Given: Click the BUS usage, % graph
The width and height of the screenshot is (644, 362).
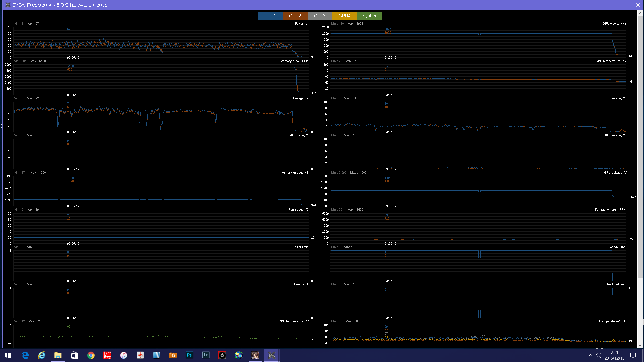Looking at the screenshot, I should click(x=478, y=154).
